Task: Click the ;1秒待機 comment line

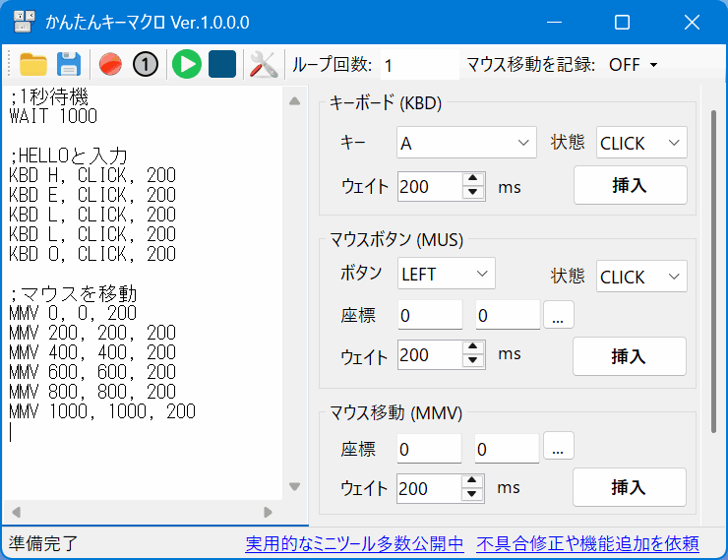Action: click(x=49, y=96)
